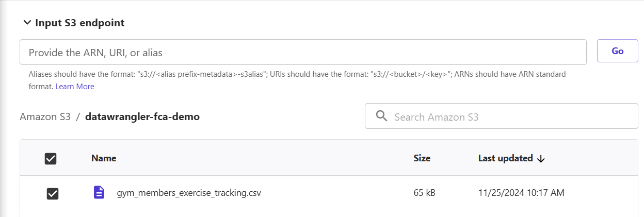Focus the Search Amazon S3 box

(501, 116)
